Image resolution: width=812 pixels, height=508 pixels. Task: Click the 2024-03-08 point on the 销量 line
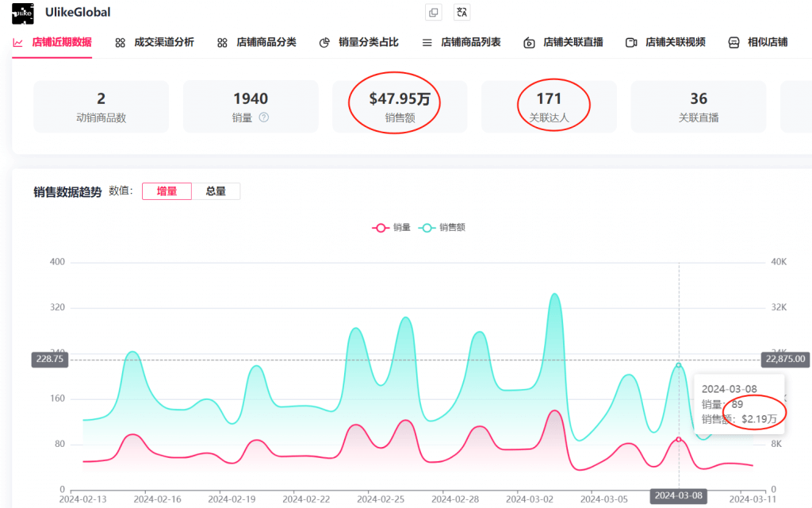(x=678, y=439)
